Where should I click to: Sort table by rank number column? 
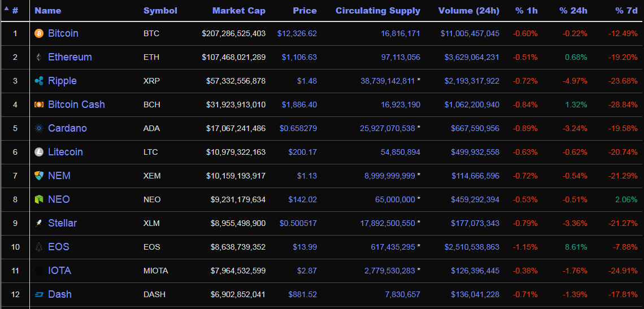point(15,11)
